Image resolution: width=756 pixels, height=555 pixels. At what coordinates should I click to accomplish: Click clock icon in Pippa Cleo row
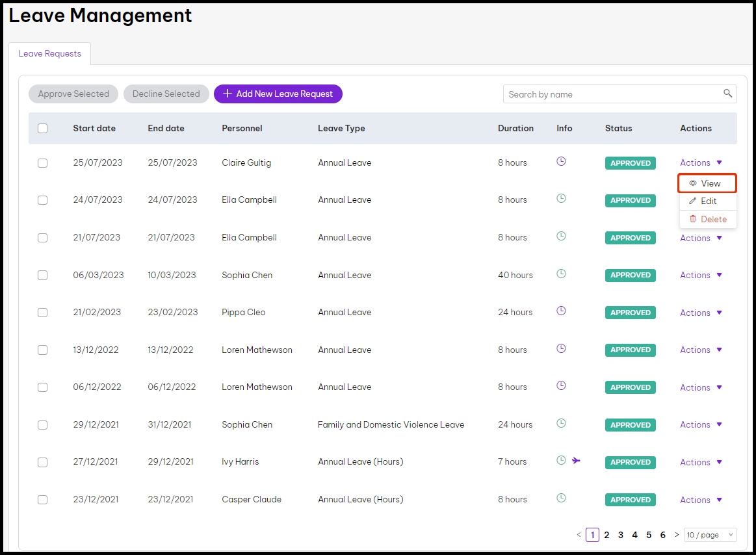tap(562, 311)
